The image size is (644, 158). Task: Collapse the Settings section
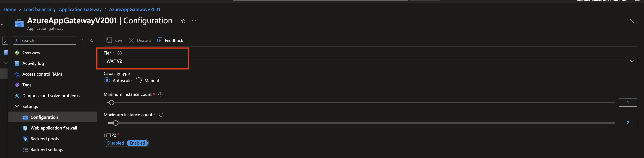(x=17, y=106)
